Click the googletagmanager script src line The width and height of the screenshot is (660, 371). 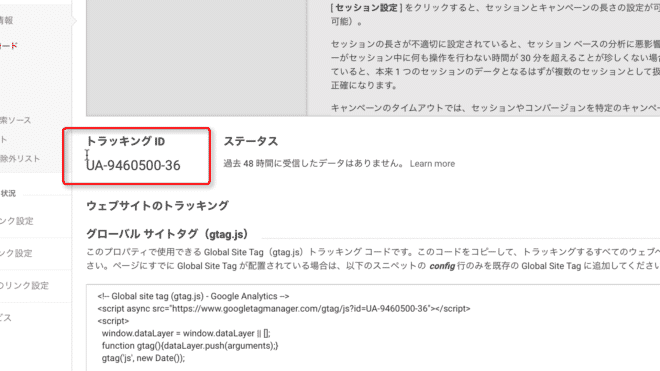[x=284, y=309]
